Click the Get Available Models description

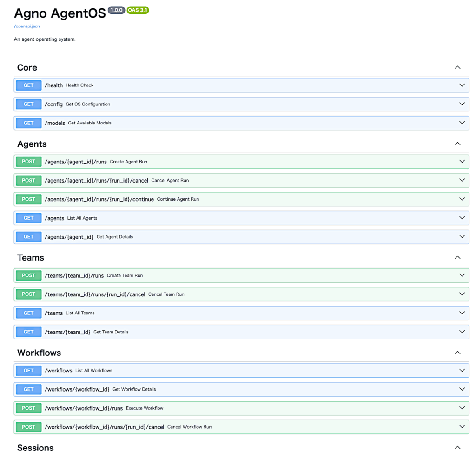point(90,123)
